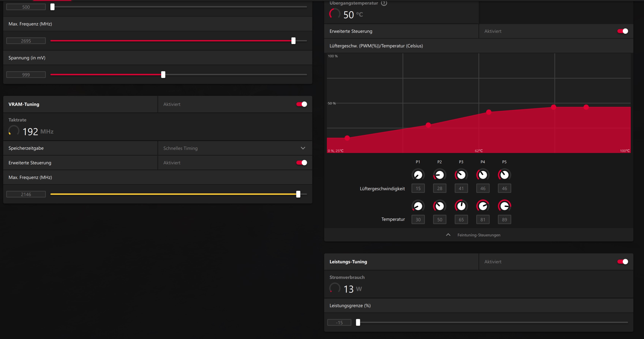Click the Leistungsgrenze -15 input field
644x339 pixels.
(339, 322)
